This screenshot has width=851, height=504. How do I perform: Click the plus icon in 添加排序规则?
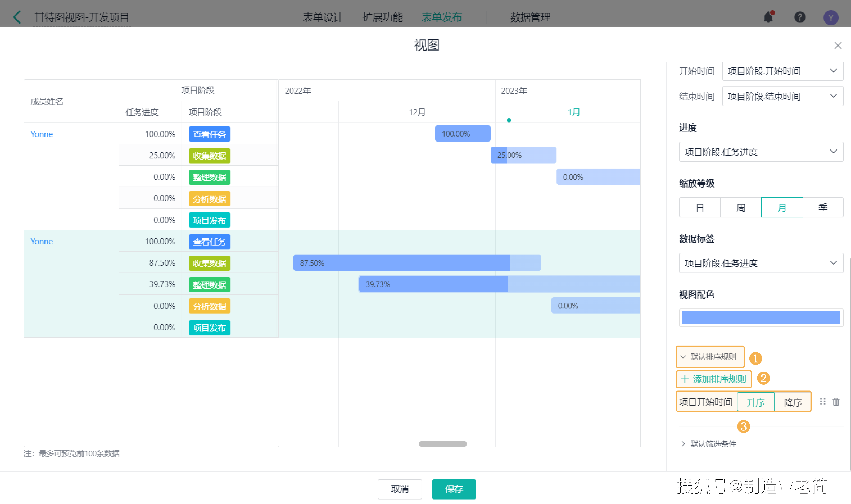click(685, 379)
